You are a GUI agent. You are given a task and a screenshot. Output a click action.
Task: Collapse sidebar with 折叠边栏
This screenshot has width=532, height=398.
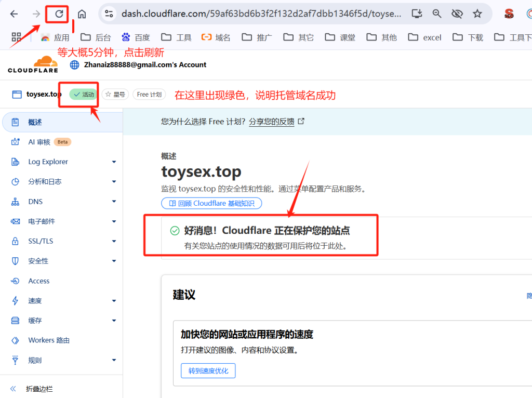pos(32,389)
